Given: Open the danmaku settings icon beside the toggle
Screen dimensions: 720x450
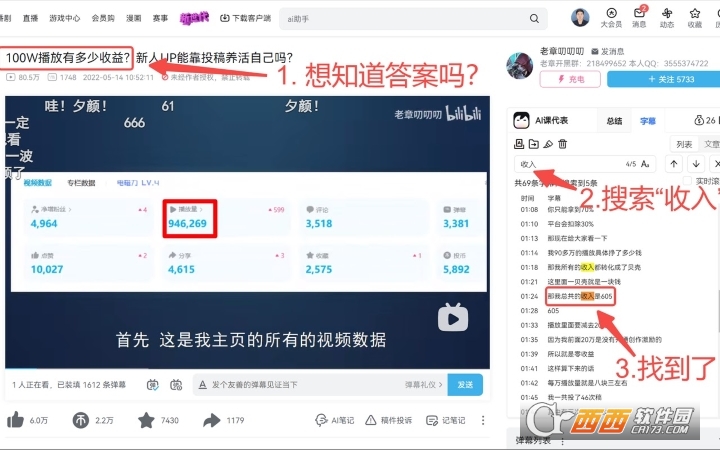Looking at the screenshot, I should [x=176, y=385].
